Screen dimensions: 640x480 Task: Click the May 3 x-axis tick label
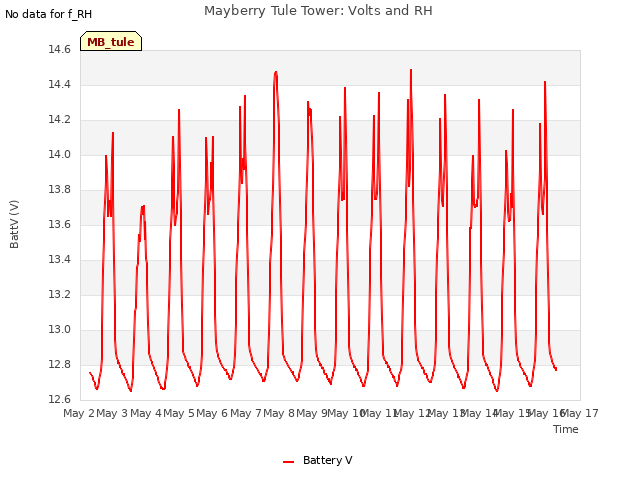(112, 413)
